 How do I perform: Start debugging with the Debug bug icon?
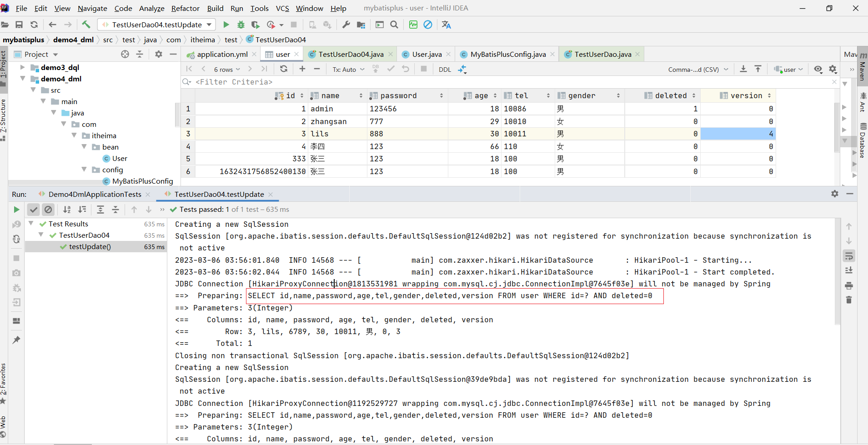[x=241, y=25]
